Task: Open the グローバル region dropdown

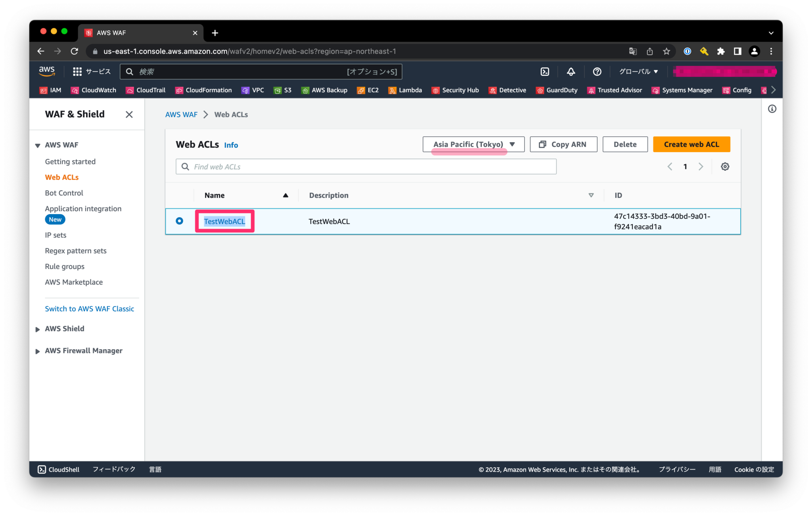Action: pyautogui.click(x=638, y=72)
